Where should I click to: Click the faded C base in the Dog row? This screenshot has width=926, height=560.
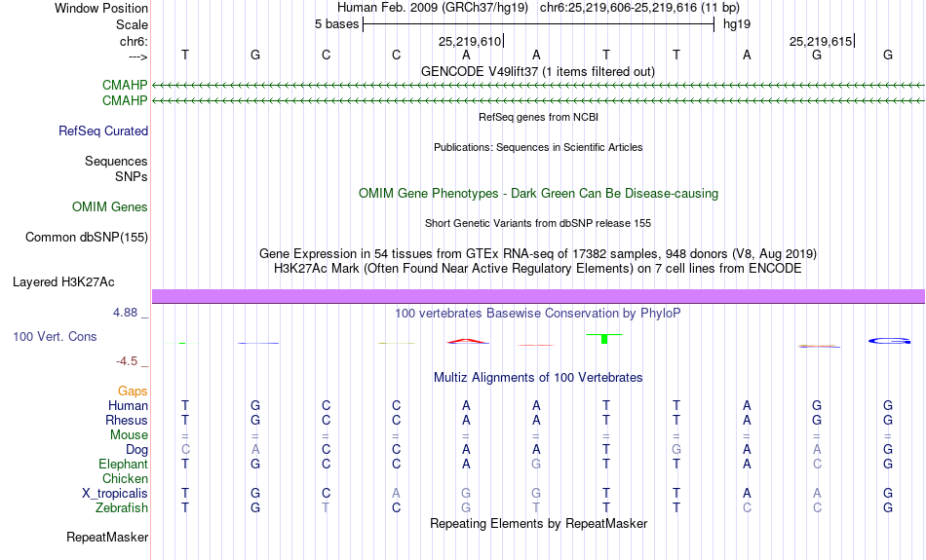click(x=185, y=450)
